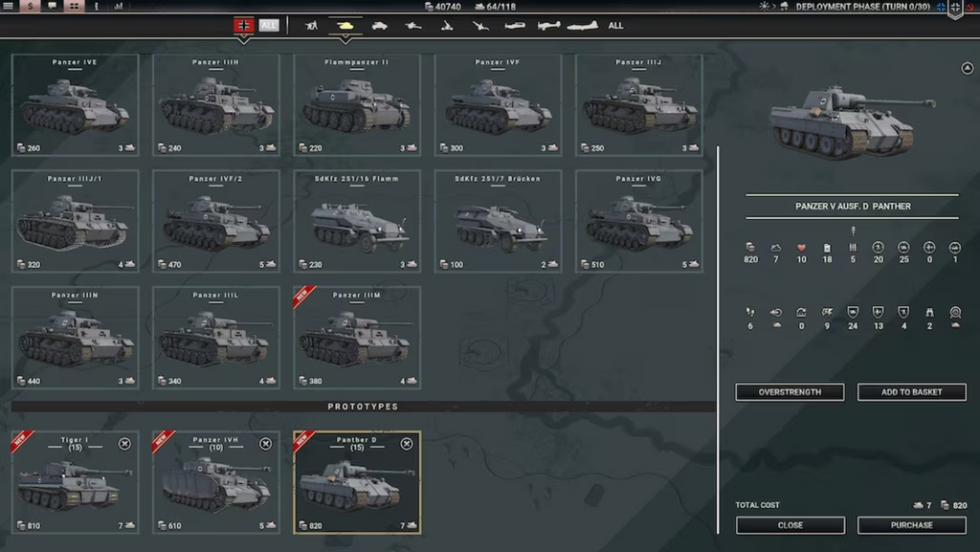Screen dimensions: 980x552
Task: Click the PANZER V AUSF. D PANTHER title
Action: point(853,206)
